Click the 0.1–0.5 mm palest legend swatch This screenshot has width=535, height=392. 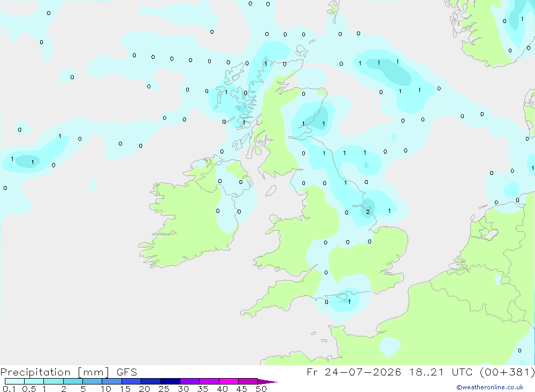(14, 381)
